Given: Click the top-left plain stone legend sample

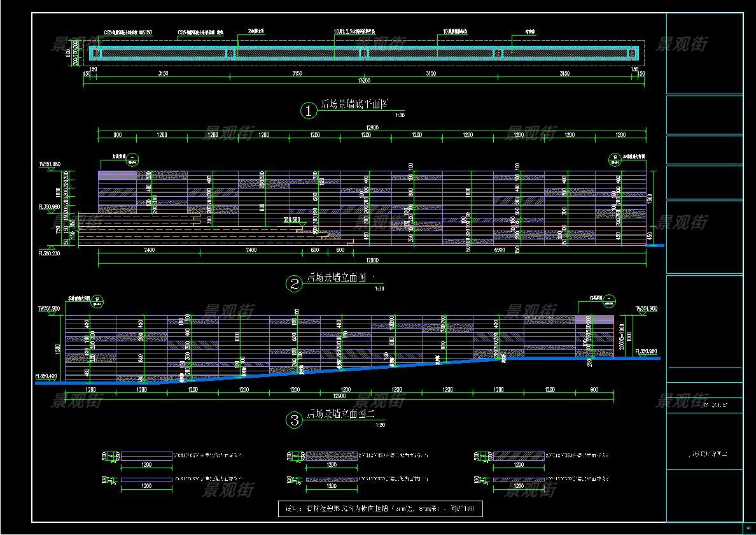Looking at the screenshot, I should (146, 455).
